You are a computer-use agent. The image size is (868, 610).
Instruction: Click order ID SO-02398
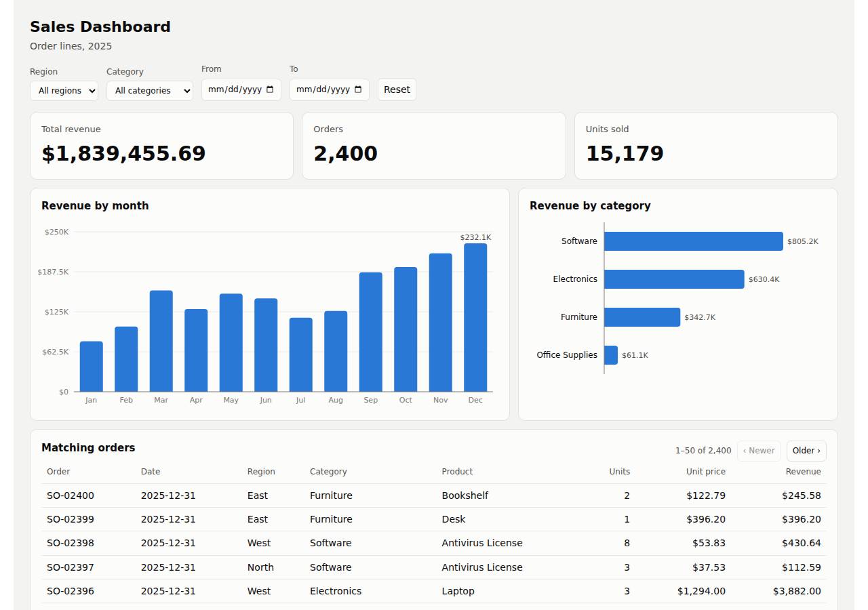71,543
